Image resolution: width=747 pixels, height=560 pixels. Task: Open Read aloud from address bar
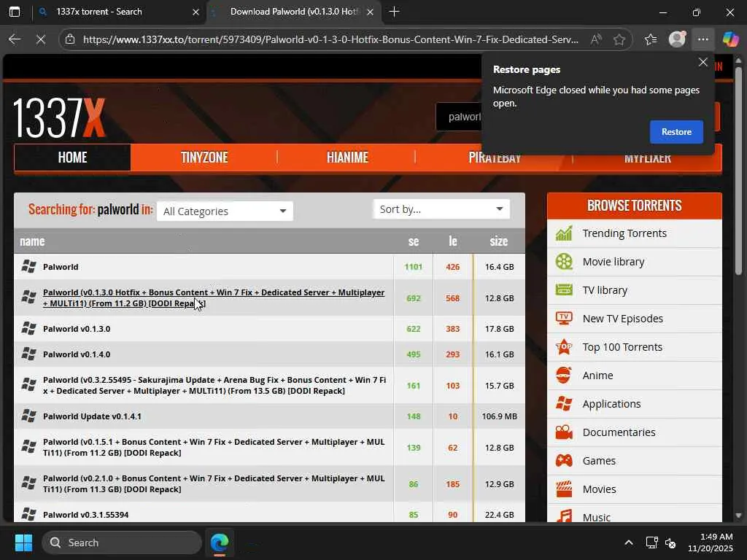click(595, 39)
